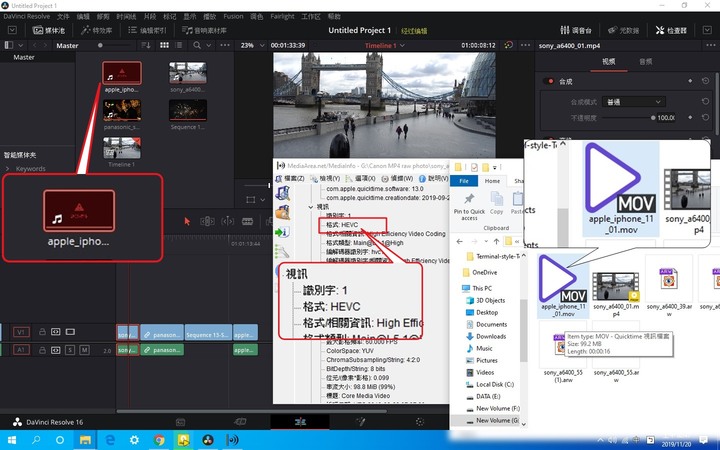Open bin sidebar layout dropdown arrow

(20, 45)
